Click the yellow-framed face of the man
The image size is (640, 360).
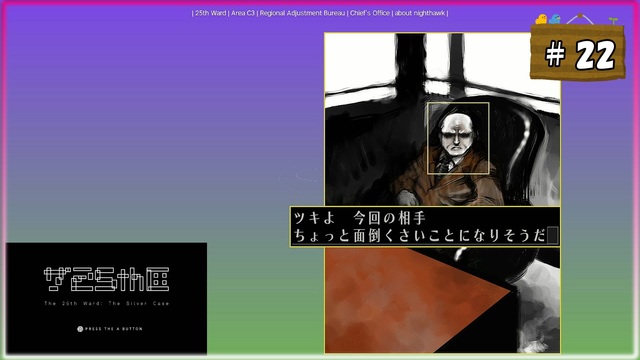point(458,138)
